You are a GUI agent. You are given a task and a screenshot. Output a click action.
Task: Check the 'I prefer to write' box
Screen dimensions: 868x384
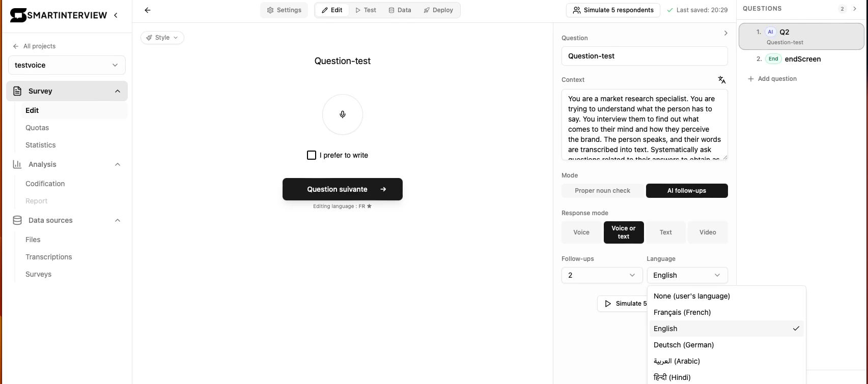(x=312, y=155)
